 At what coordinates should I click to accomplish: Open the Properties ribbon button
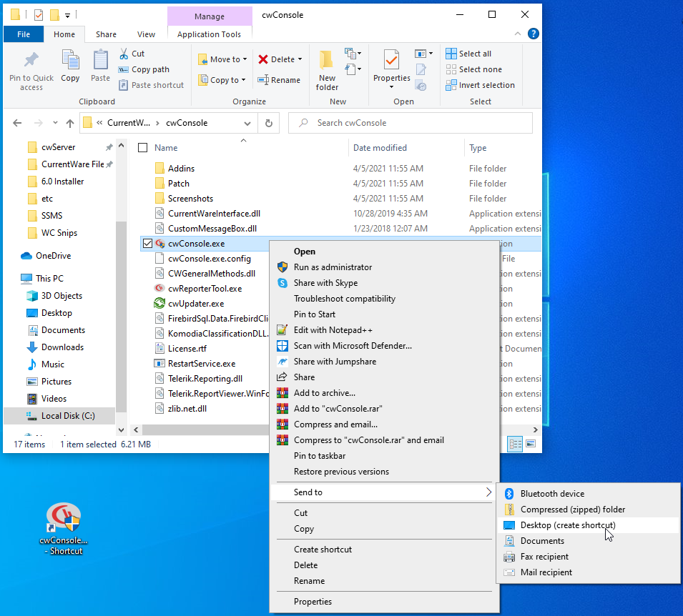pos(392,69)
